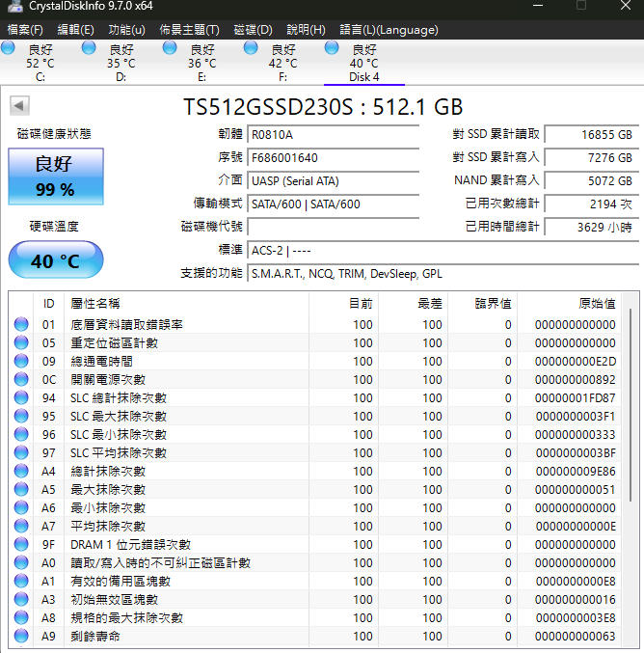The height and width of the screenshot is (653, 644).
Task: Click status orb for attribute A9 剩餘壽命
Action: click(21, 636)
